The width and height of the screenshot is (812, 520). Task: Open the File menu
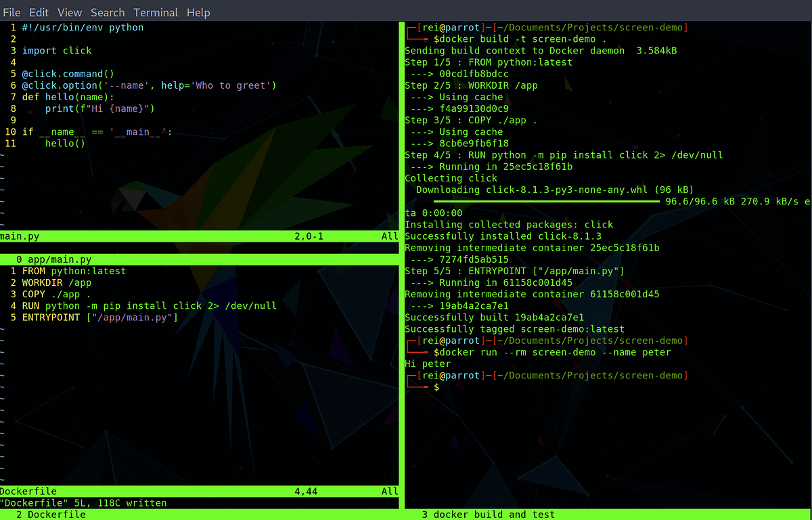pos(12,12)
